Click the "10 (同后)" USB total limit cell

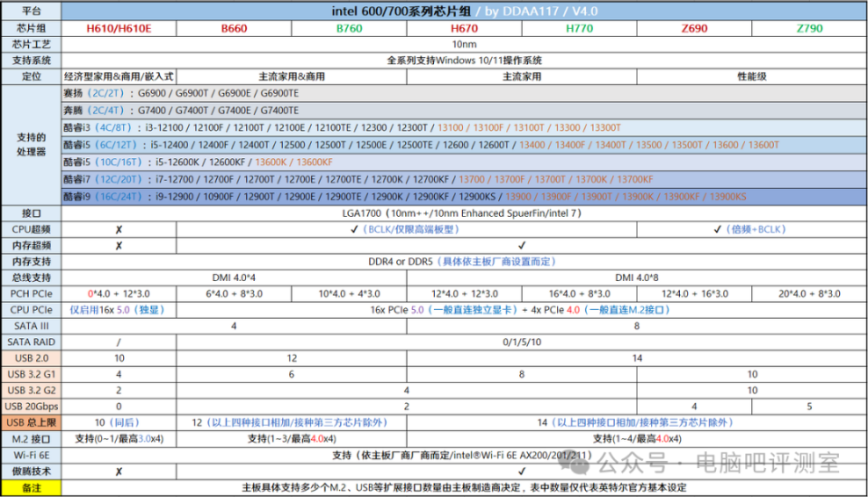tap(118, 422)
